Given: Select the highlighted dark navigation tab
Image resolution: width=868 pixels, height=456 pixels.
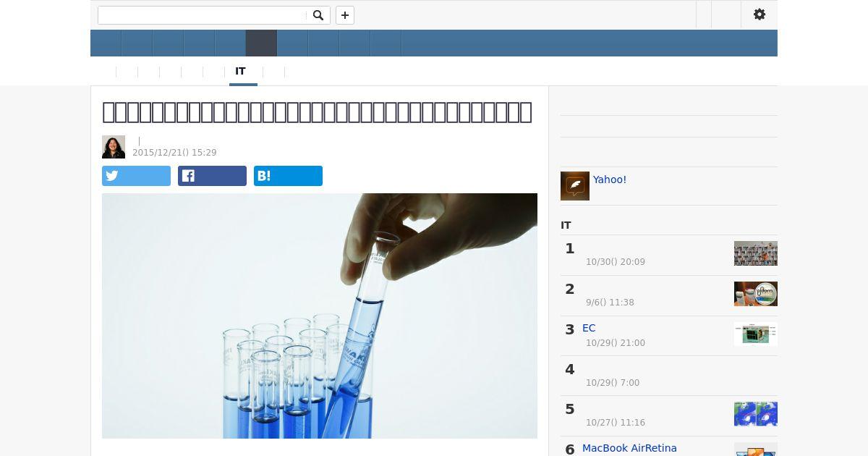Looking at the screenshot, I should pyautogui.click(x=261, y=43).
